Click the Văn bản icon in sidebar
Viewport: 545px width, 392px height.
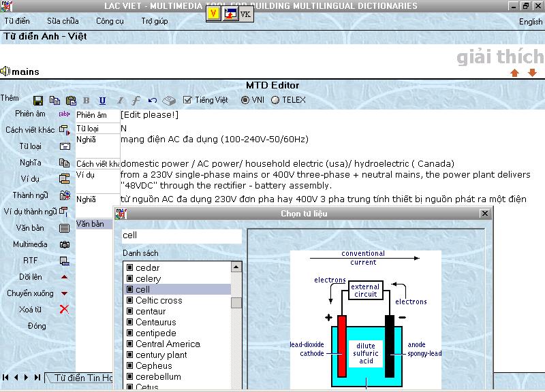click(64, 228)
